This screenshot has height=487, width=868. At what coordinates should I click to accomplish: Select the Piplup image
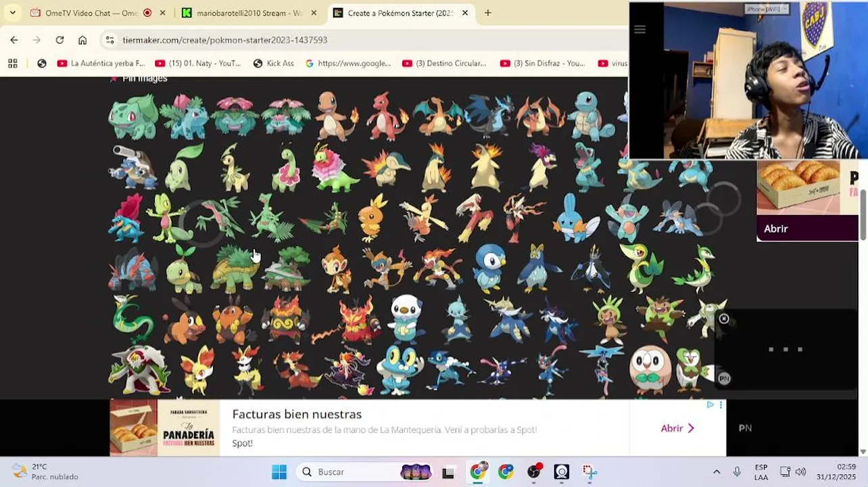tap(488, 269)
